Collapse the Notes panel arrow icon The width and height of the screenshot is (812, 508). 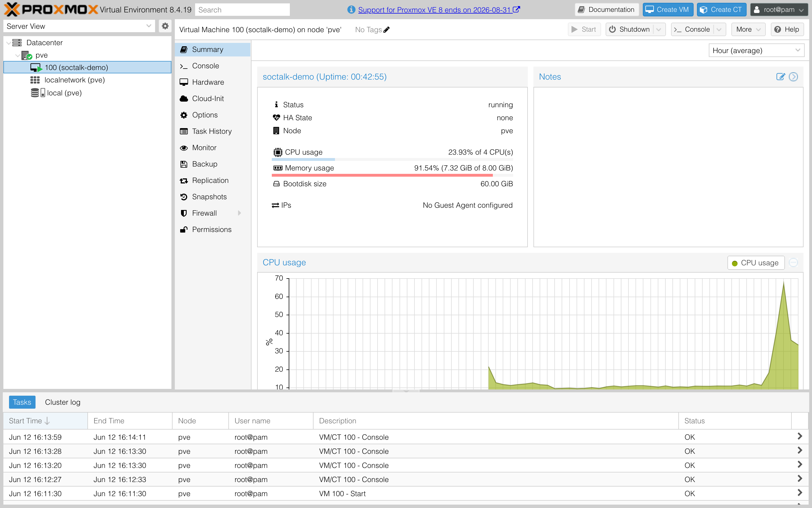pos(793,77)
